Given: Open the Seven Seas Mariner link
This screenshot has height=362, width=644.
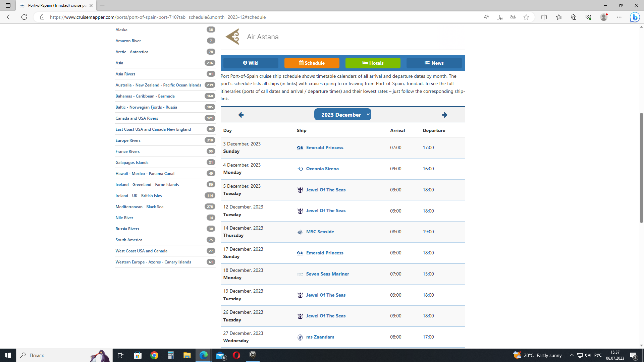Looking at the screenshot, I should tap(327, 274).
